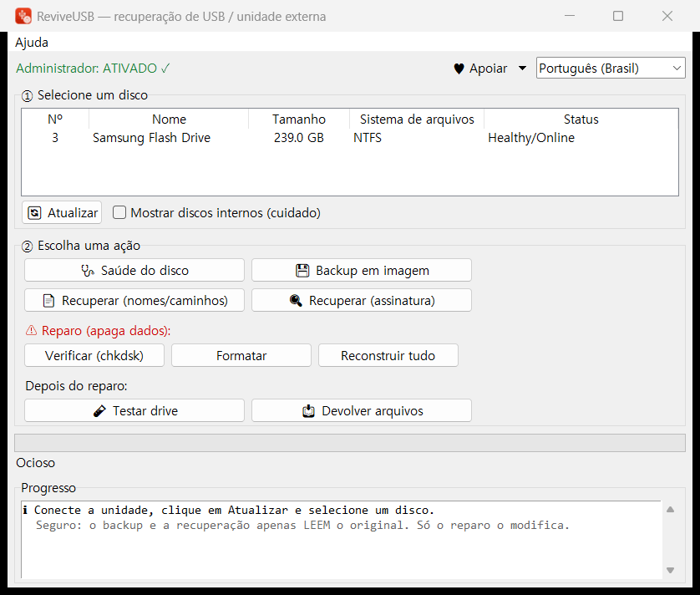Click the Nome column header
The height and width of the screenshot is (595, 700).
click(169, 120)
